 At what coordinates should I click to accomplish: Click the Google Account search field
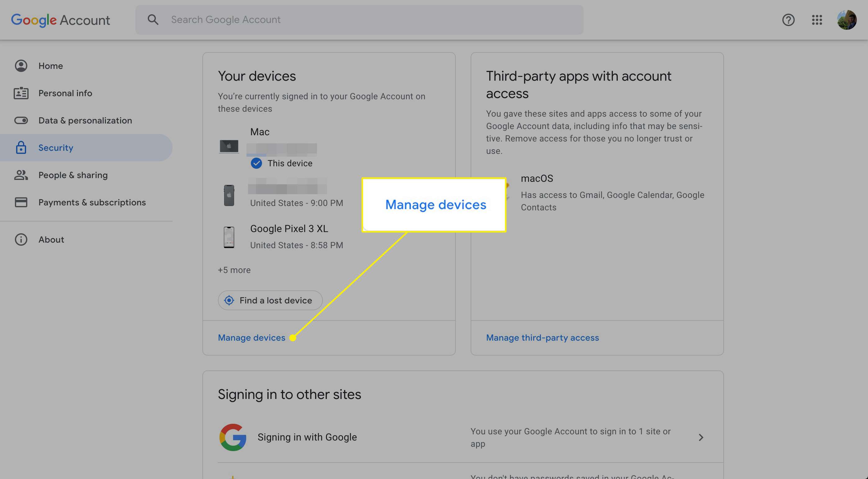pos(359,20)
